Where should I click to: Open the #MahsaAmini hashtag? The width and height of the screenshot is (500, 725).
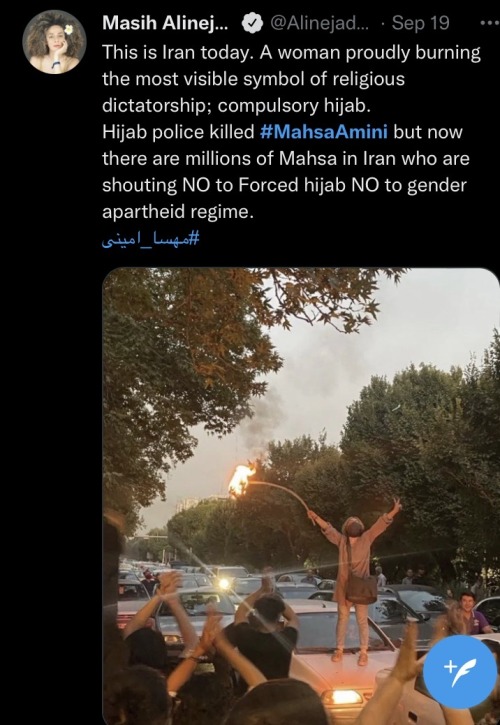pos(324,132)
